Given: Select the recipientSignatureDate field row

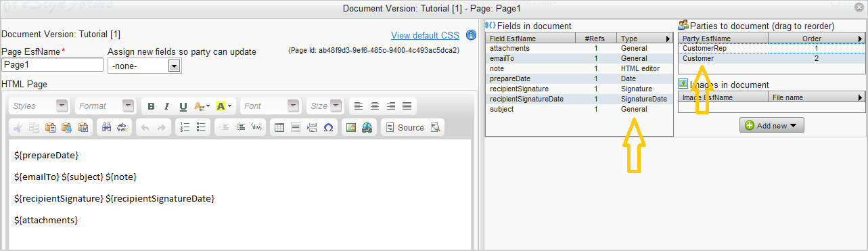Looking at the screenshot, I should [x=580, y=99].
